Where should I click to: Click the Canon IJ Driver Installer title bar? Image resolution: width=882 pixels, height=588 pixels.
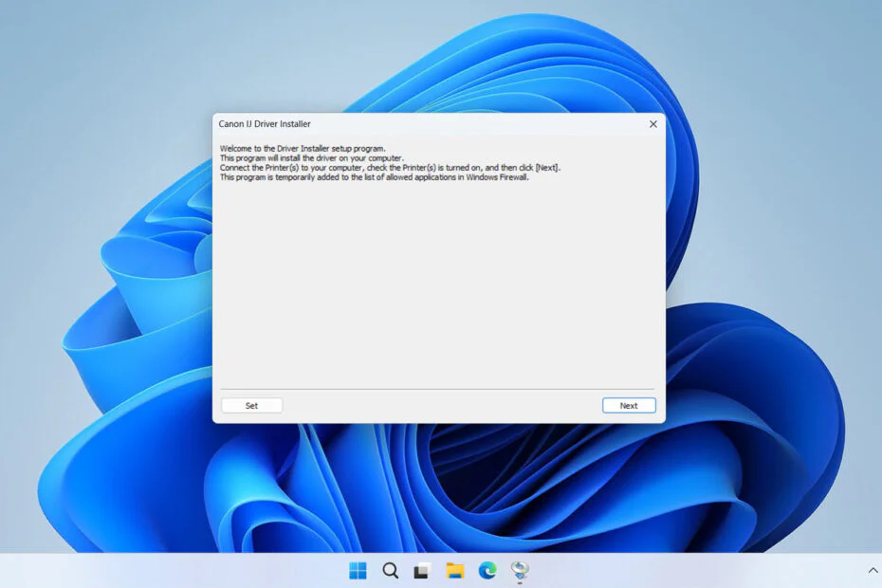[428, 124]
